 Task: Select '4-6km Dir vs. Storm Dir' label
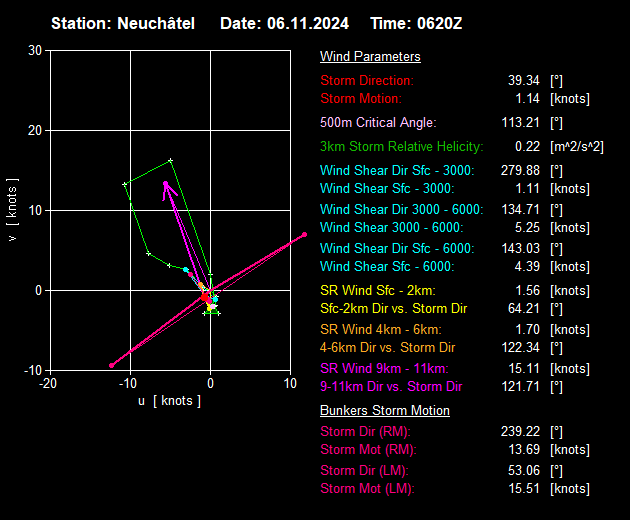point(387,348)
